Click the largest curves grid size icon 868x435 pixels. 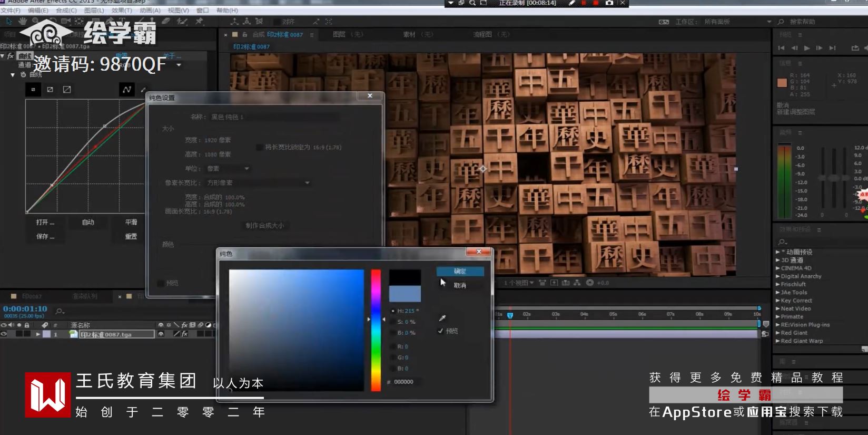pyautogui.click(x=67, y=90)
